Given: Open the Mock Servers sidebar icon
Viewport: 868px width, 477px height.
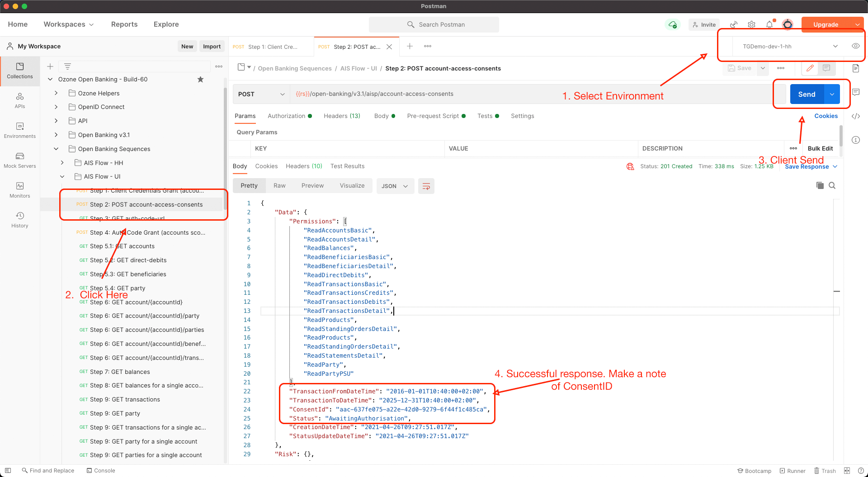Looking at the screenshot, I should pyautogui.click(x=20, y=160).
